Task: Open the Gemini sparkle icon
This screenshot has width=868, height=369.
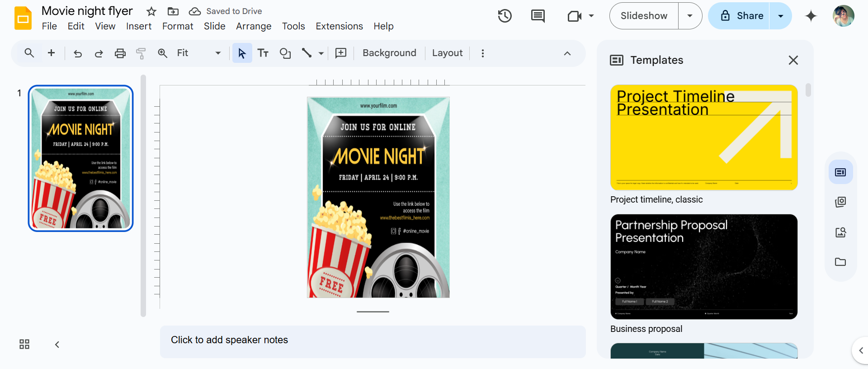Action: [811, 16]
